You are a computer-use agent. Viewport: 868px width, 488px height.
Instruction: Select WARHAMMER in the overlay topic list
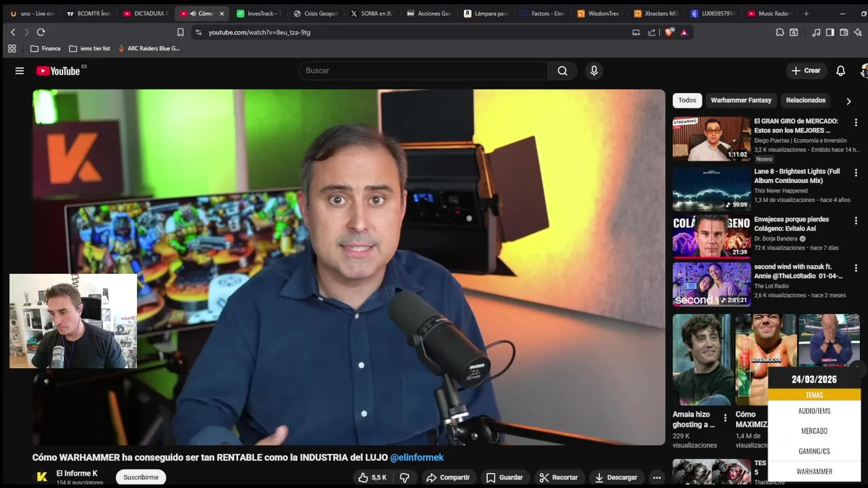(814, 472)
